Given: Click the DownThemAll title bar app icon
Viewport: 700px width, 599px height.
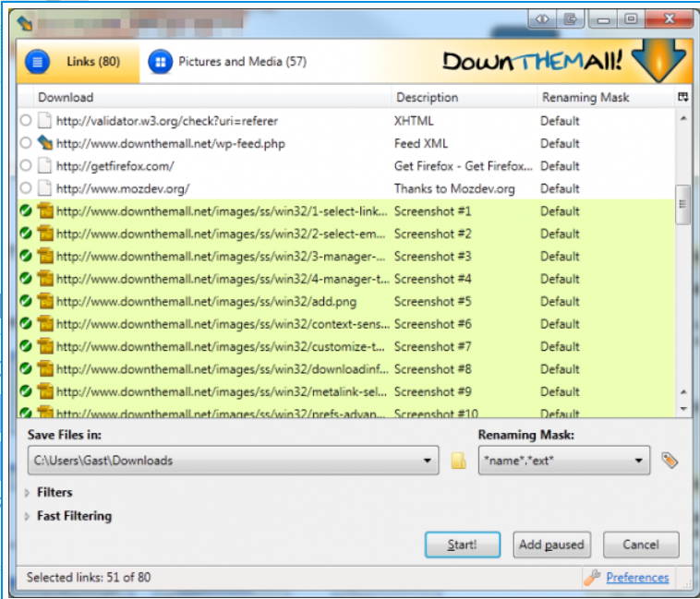Looking at the screenshot, I should pos(25,23).
